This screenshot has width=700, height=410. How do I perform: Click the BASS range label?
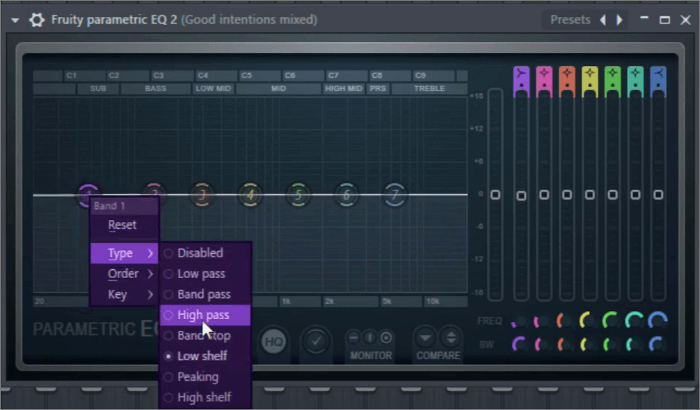pyautogui.click(x=155, y=88)
